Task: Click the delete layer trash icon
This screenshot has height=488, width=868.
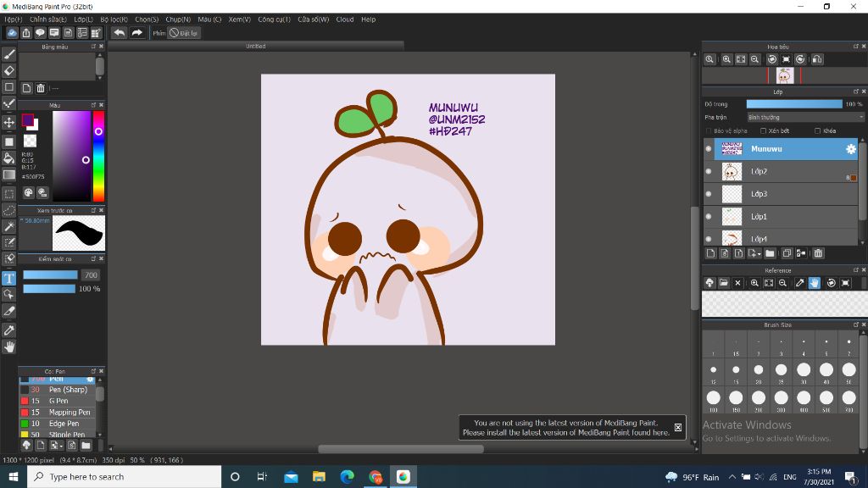Action: [x=818, y=253]
